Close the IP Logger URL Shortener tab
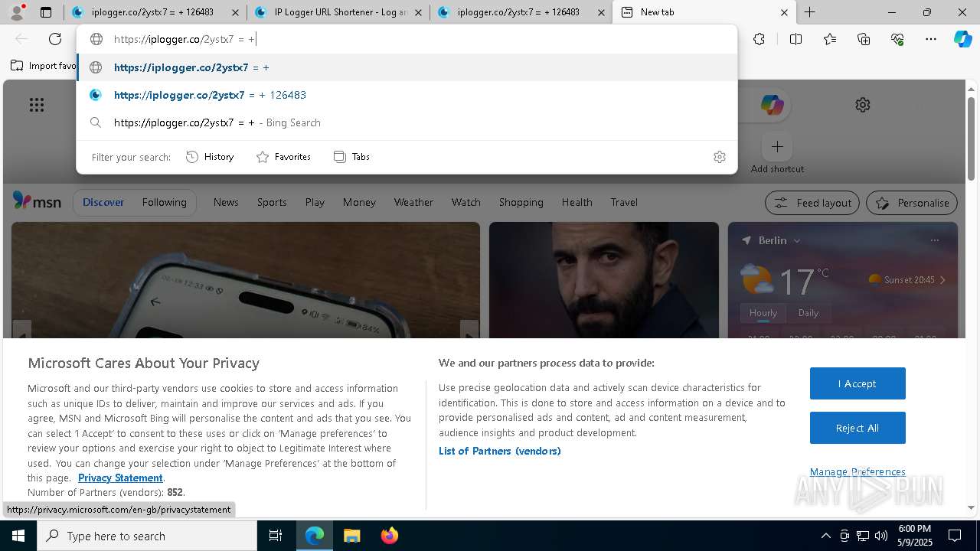The width and height of the screenshot is (980, 551). [419, 12]
